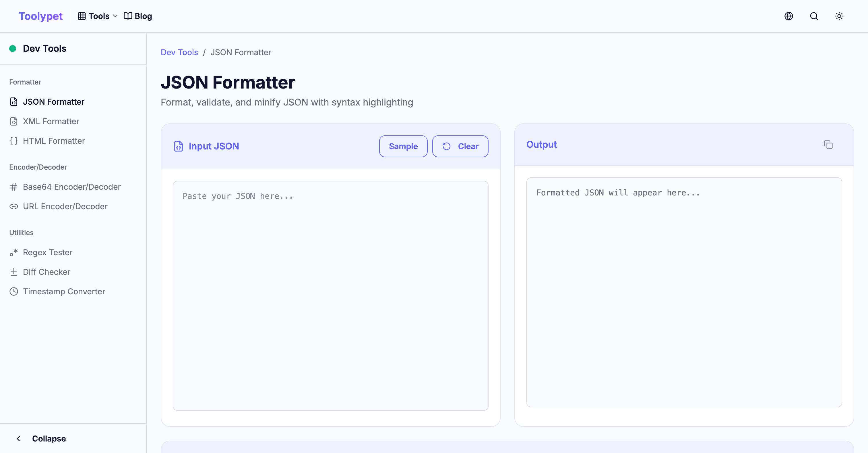This screenshot has height=453, width=868.
Task: Expand the Tools dropdown menu
Action: point(98,16)
